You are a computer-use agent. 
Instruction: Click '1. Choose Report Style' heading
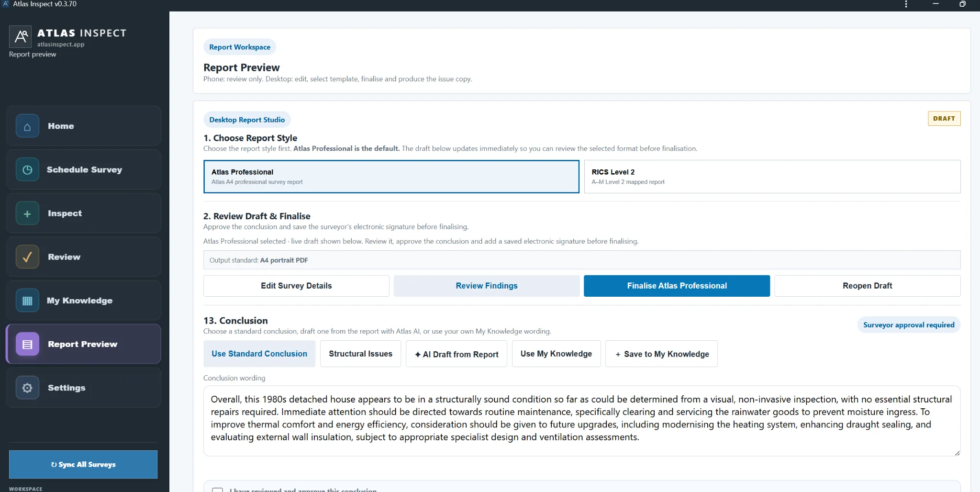click(x=250, y=138)
